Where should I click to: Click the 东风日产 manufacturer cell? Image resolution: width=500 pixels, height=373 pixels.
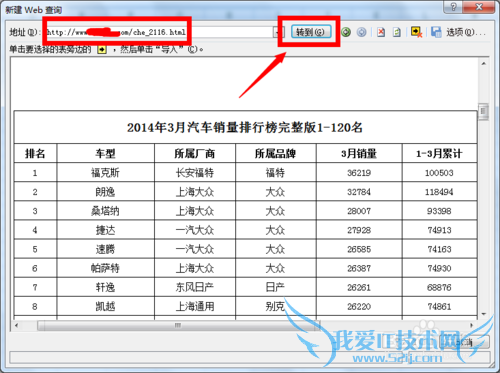pyautogui.click(x=195, y=287)
